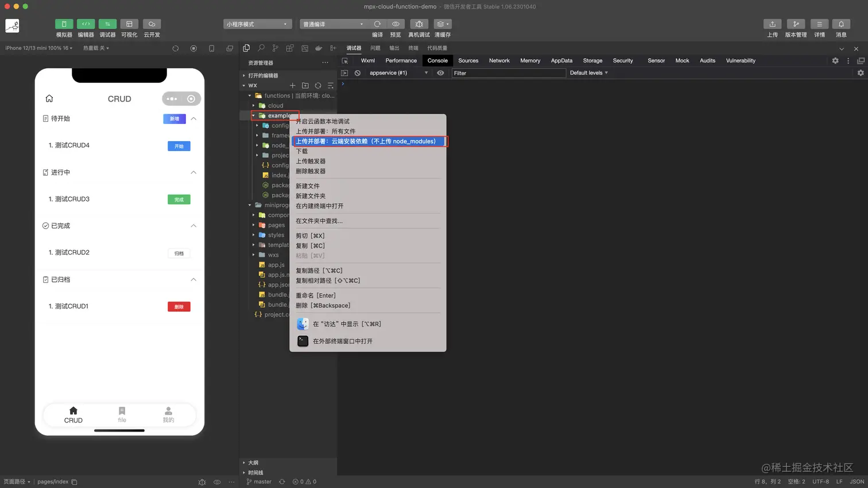Open the 终端 terminal tab
Viewport: 868px width, 488px height.
click(413, 48)
